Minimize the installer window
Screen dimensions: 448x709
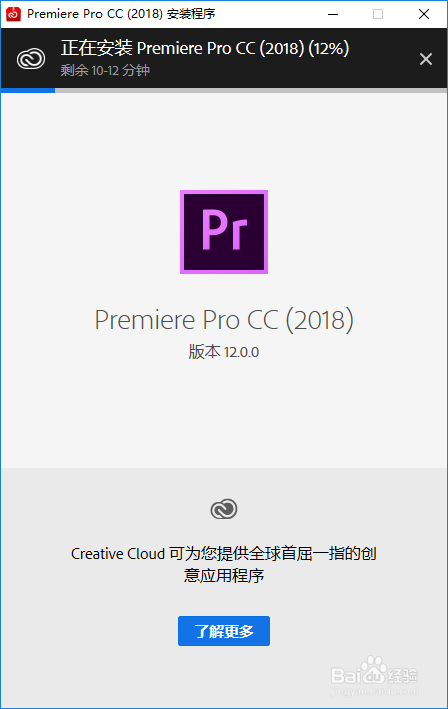coord(333,14)
